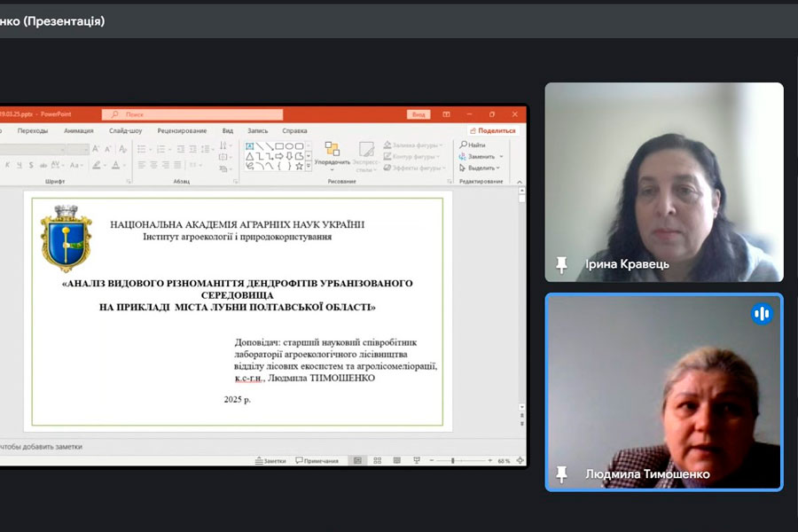Click into the PowerPoint search box
Screen dimensions: 798x532
click(x=192, y=114)
